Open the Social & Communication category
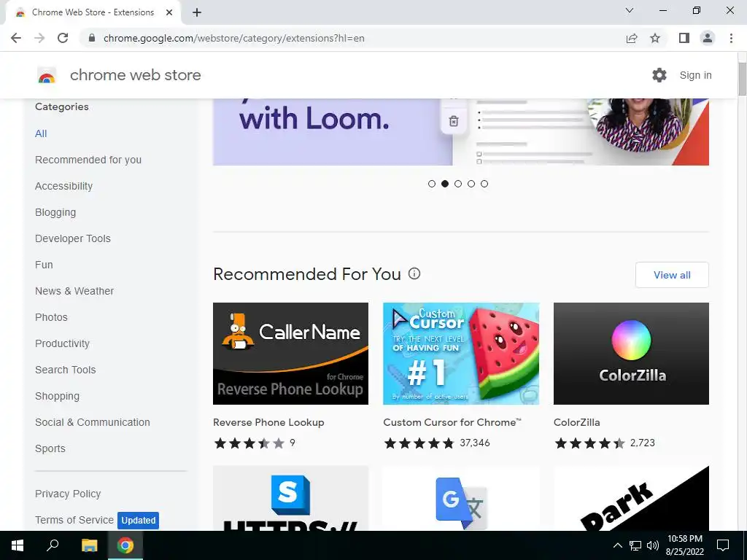The image size is (747, 560). (93, 422)
